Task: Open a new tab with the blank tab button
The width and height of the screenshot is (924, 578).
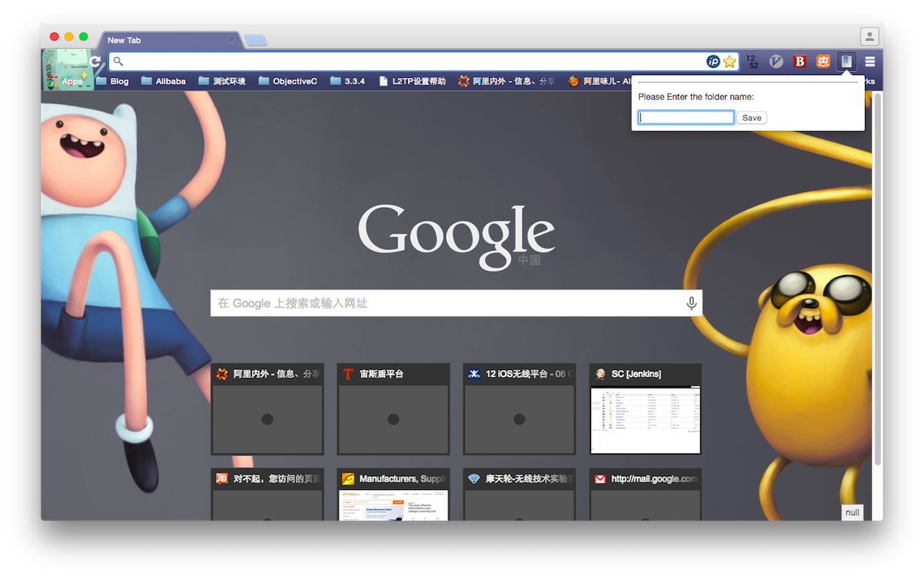Action: click(x=256, y=40)
